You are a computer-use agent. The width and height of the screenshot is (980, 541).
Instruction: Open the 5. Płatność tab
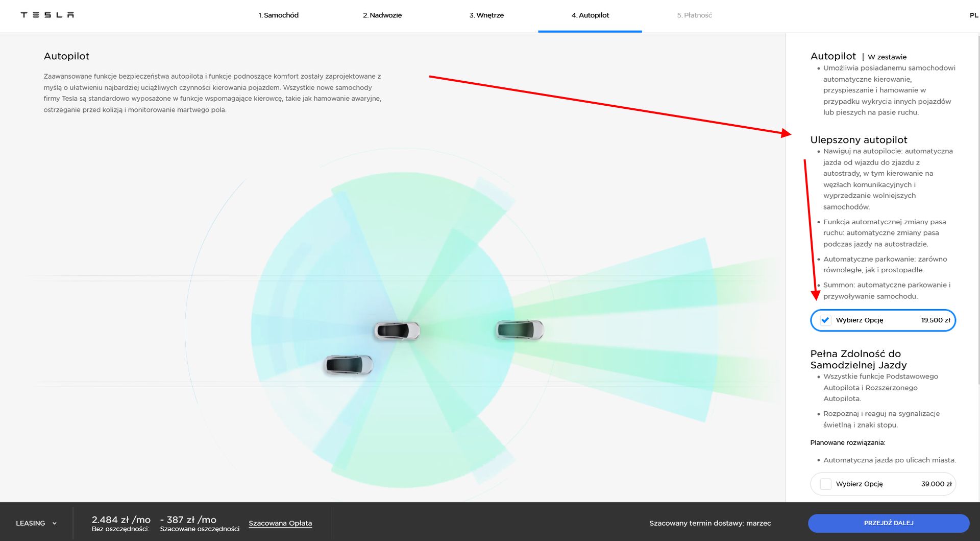pos(694,15)
